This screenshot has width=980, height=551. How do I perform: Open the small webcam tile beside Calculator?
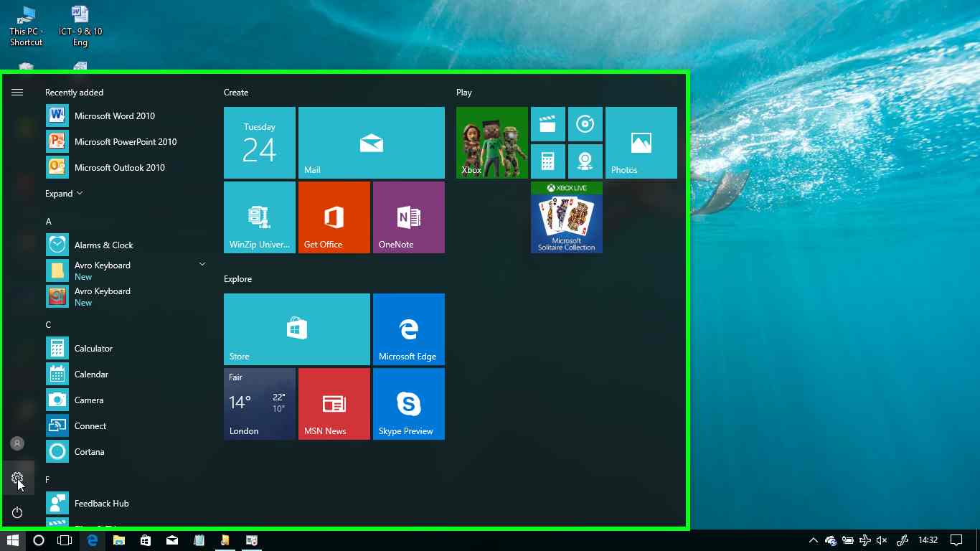pyautogui.click(x=585, y=161)
